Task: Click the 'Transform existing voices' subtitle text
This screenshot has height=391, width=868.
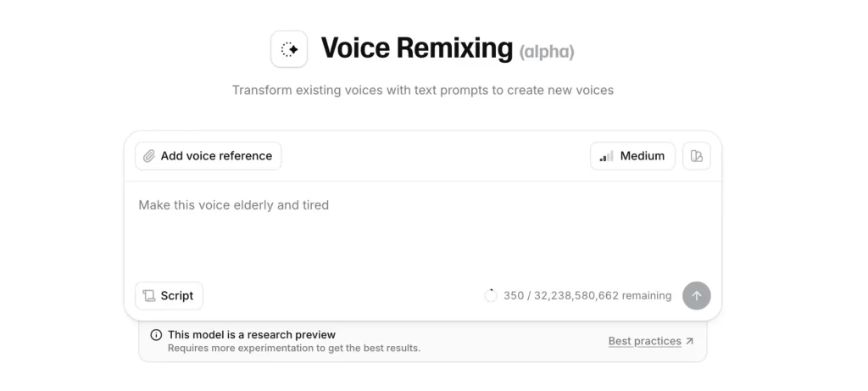Action: click(422, 90)
